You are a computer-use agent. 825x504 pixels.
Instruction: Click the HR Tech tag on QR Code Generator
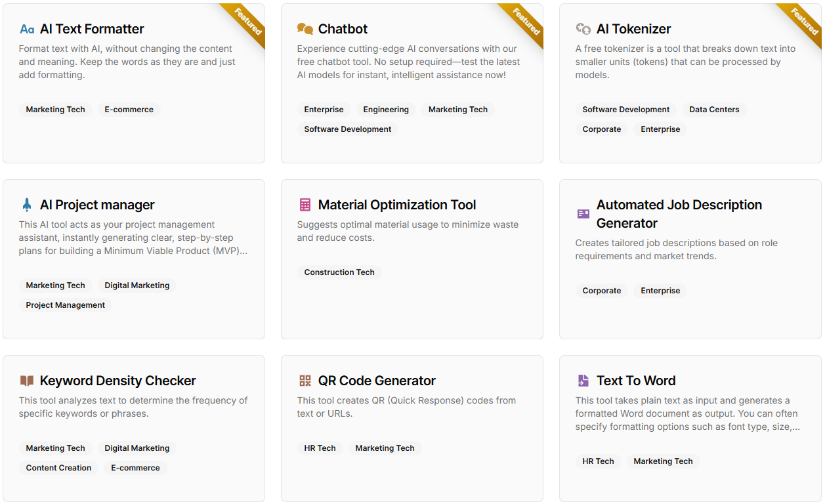coord(320,448)
